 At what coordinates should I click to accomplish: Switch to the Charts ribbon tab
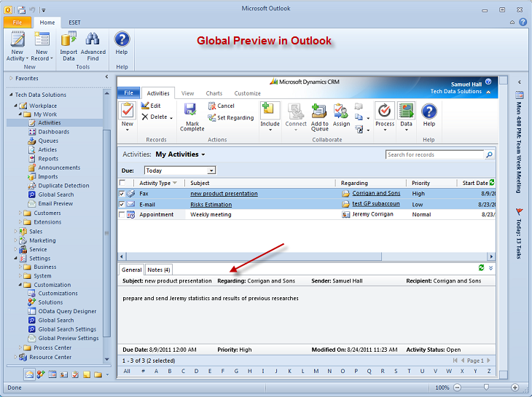[x=214, y=93]
